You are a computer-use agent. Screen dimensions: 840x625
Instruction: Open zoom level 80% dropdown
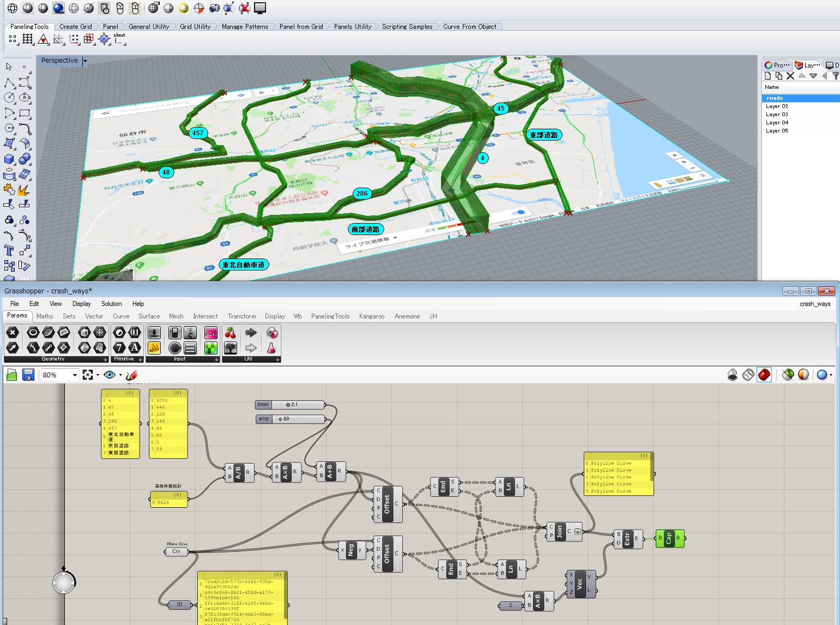[75, 375]
